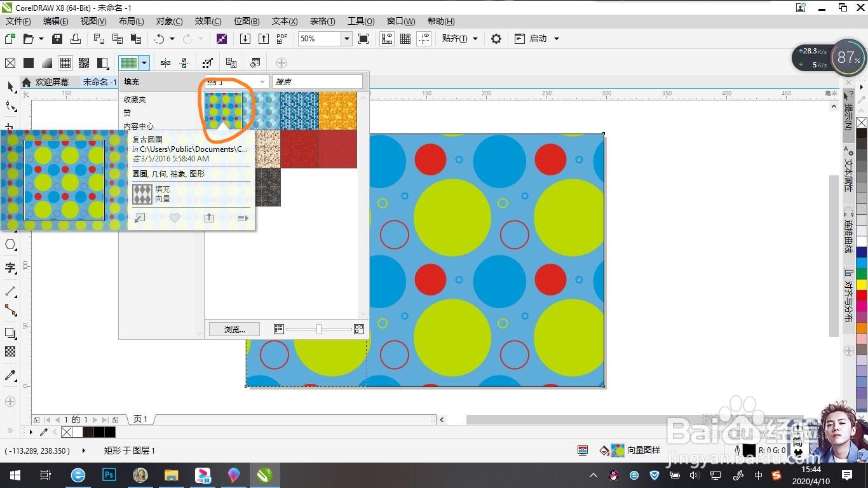
Task: Click the 浏览... button
Action: click(234, 329)
